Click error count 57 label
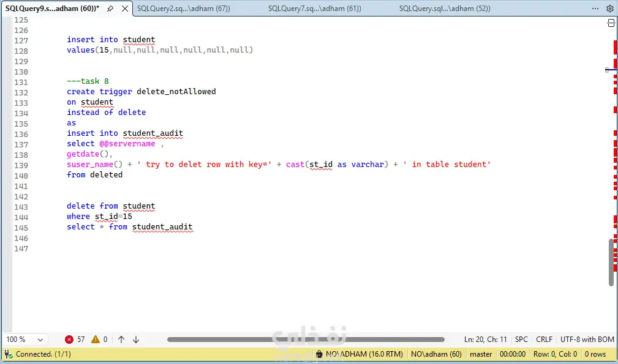Image resolution: width=618 pixels, height=364 pixels. pyautogui.click(x=81, y=339)
